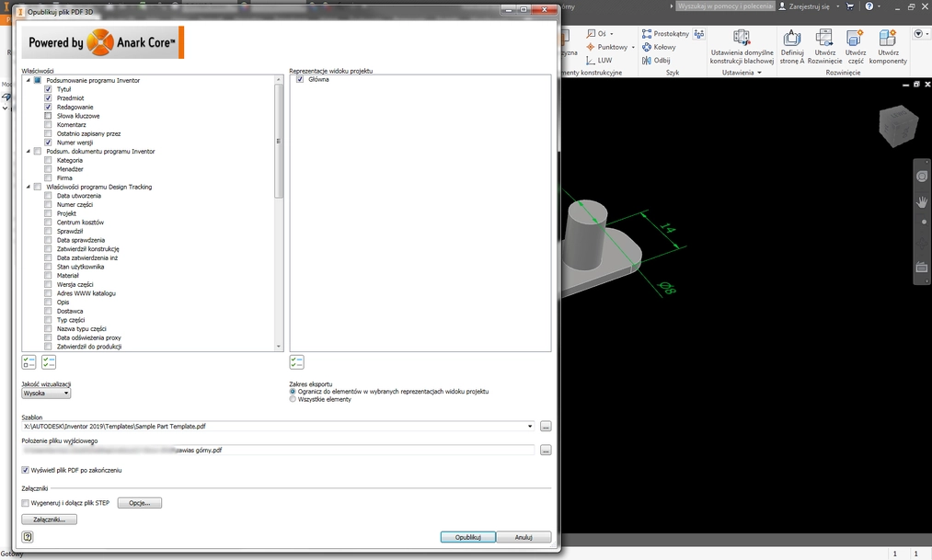Select the Wszystkie elementy radio option
The width and height of the screenshot is (932, 560).
pyautogui.click(x=293, y=399)
